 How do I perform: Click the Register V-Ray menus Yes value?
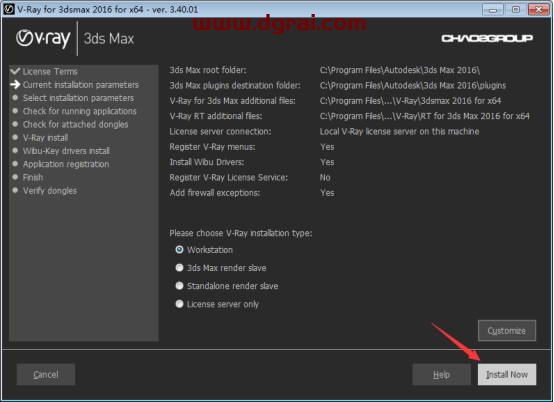(327, 147)
